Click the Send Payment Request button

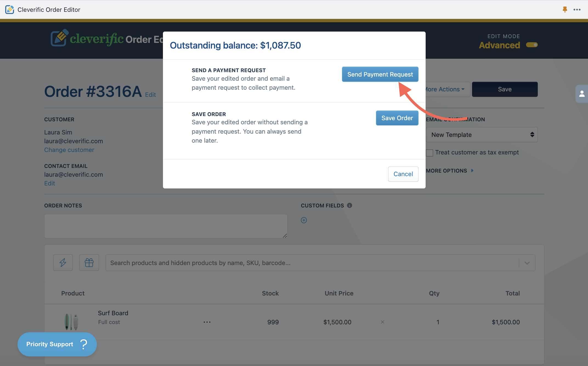point(380,74)
